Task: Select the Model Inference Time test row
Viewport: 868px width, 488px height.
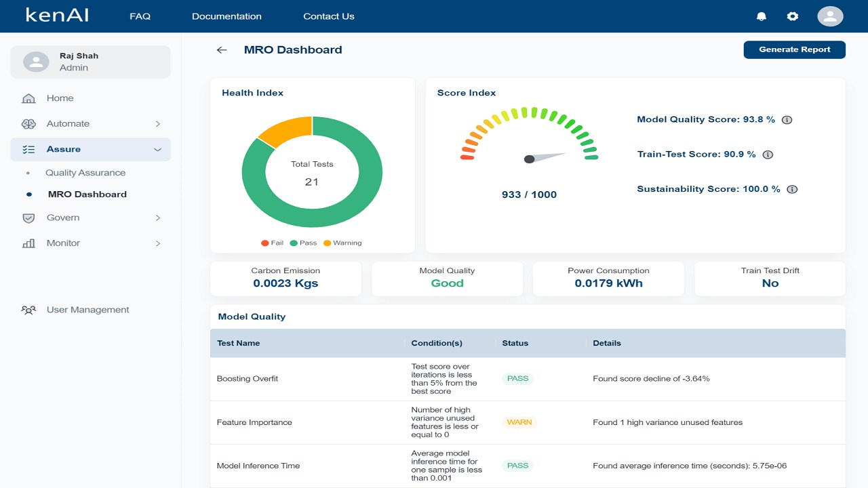Action: click(x=528, y=466)
